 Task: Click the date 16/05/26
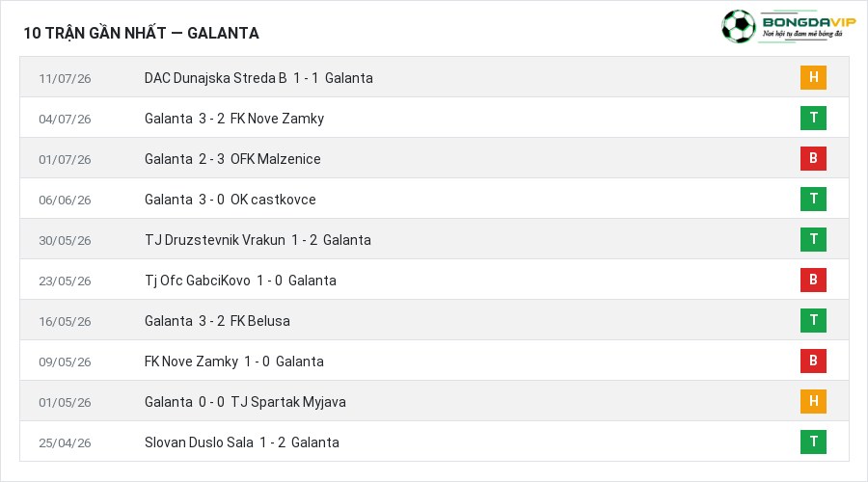(x=65, y=322)
